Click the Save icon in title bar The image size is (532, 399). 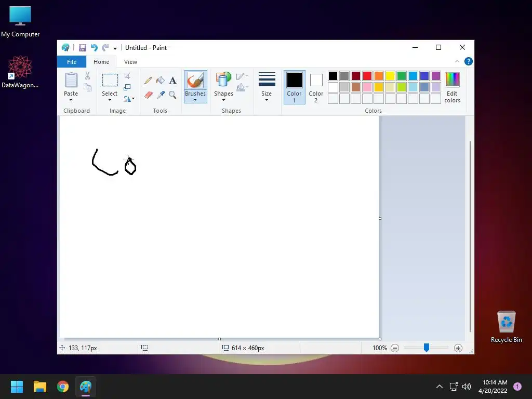pyautogui.click(x=83, y=48)
